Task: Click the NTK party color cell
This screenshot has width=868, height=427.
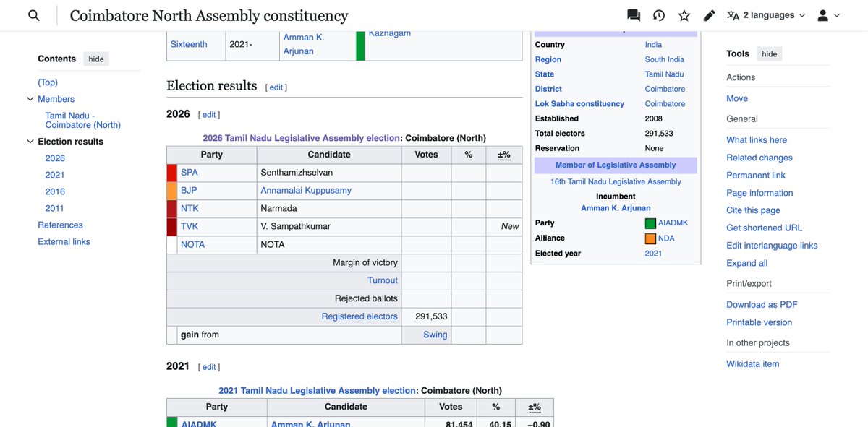Action: 171,208
